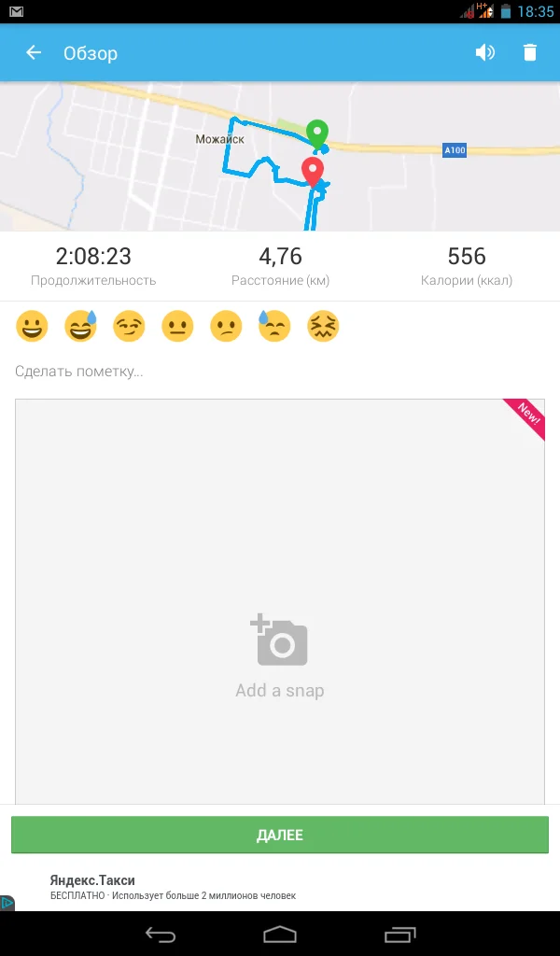This screenshot has width=560, height=956.
Task: Choose the neutral face emoji
Action: point(177,326)
